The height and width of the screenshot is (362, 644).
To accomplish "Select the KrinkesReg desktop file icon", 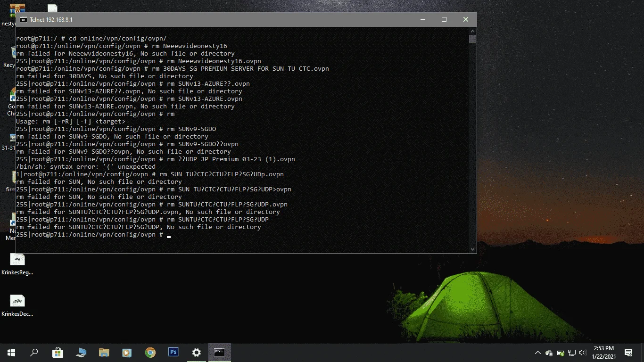I will point(17,264).
